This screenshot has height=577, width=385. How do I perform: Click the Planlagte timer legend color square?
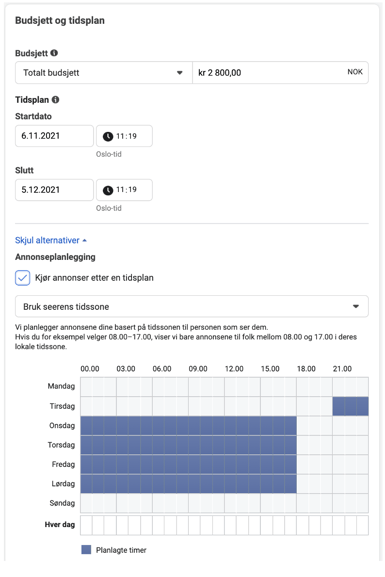click(x=86, y=550)
